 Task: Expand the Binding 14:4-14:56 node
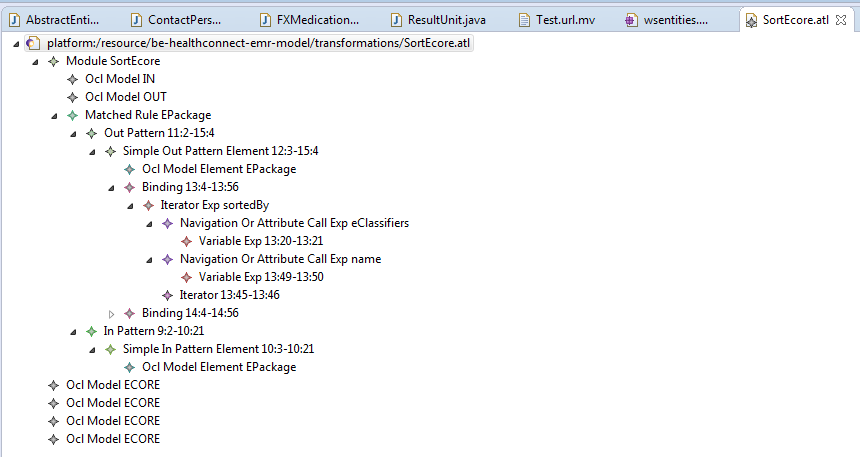click(111, 314)
